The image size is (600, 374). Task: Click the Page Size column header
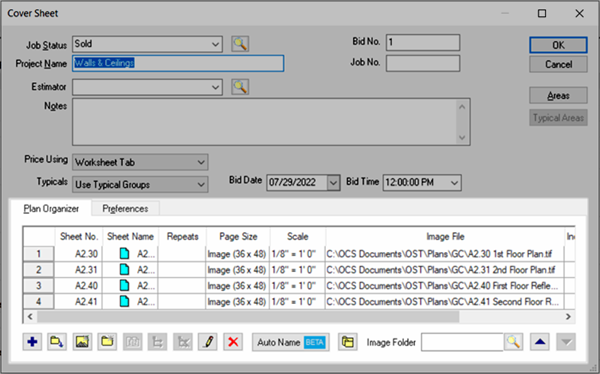coord(238,237)
